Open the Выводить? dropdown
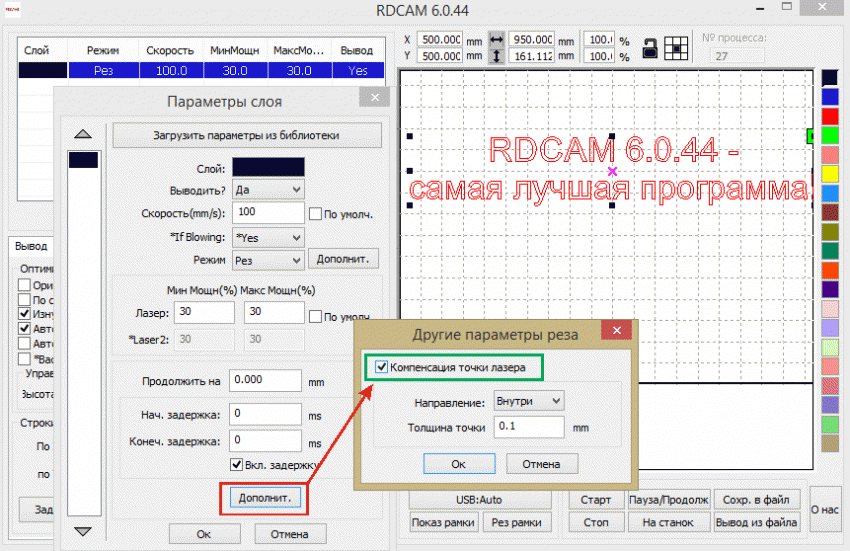The height and width of the screenshot is (551, 850). [268, 190]
